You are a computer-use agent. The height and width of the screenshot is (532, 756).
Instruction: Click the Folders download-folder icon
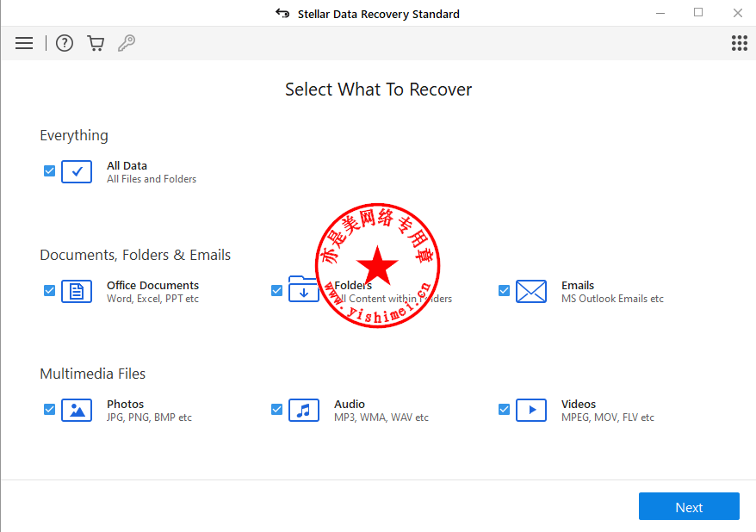point(303,289)
